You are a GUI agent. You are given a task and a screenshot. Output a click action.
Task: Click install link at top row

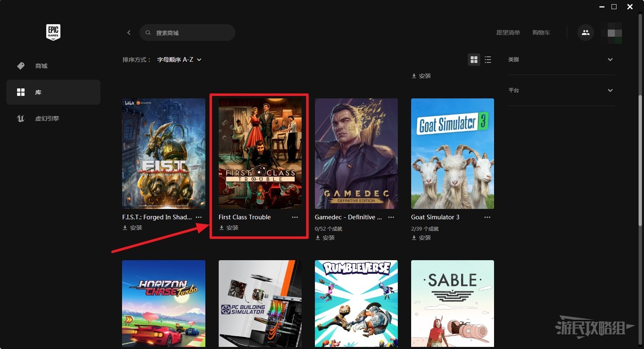click(x=421, y=76)
